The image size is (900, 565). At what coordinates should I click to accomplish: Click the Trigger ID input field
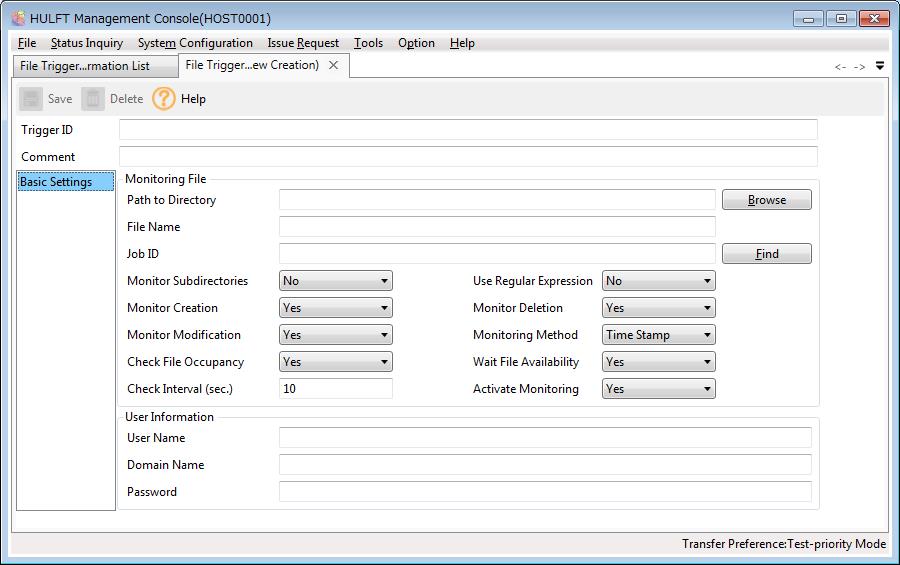click(468, 130)
